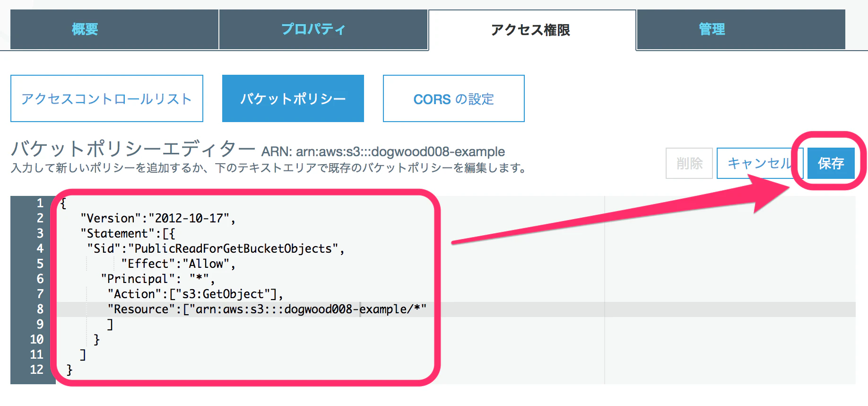Click the "Resource" arn line
The height and width of the screenshot is (406, 868).
point(267,309)
